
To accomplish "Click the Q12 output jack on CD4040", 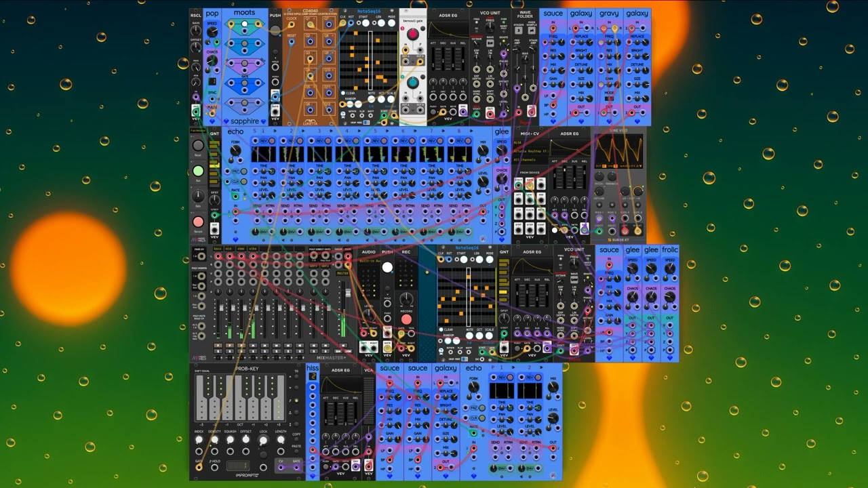I will click(328, 110).
